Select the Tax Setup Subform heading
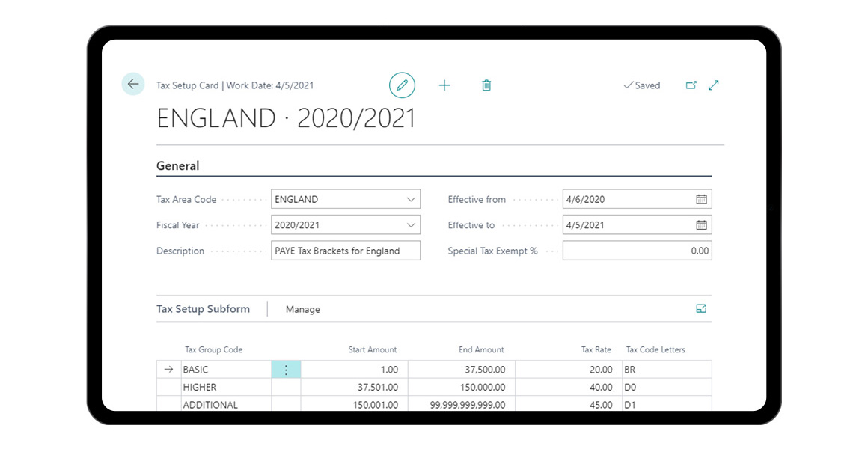868x449 pixels. pyautogui.click(x=203, y=309)
